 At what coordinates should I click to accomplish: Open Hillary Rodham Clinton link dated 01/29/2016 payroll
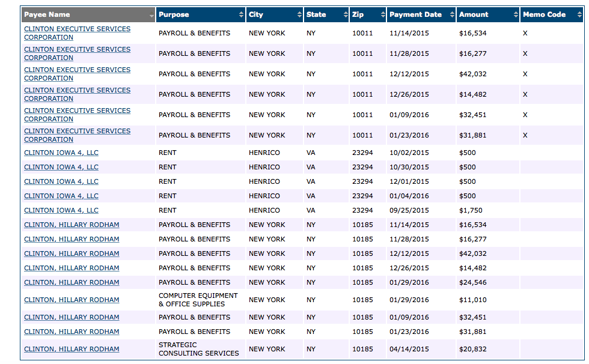[x=72, y=282]
